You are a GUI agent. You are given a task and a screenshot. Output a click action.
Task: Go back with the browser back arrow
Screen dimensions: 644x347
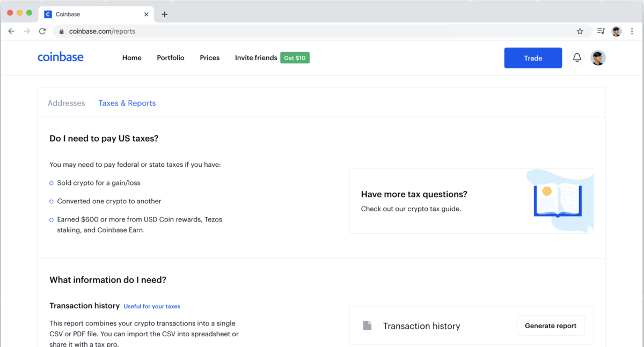click(x=11, y=31)
